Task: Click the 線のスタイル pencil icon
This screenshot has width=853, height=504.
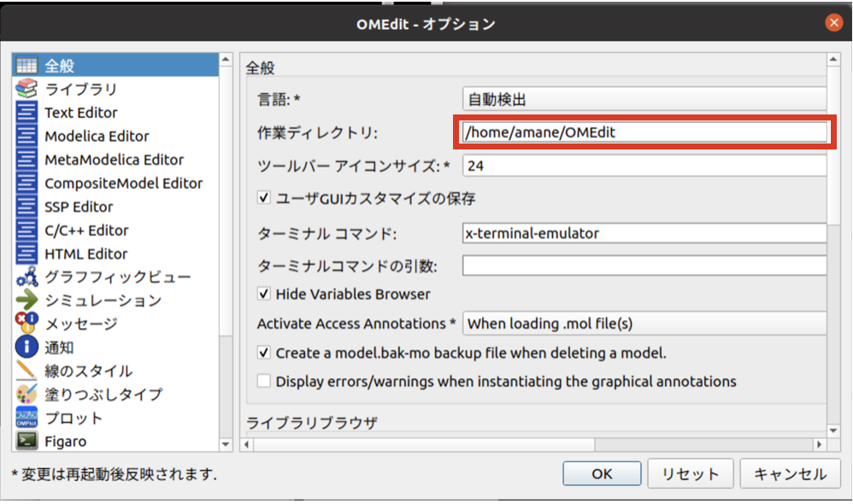Action: pos(26,370)
